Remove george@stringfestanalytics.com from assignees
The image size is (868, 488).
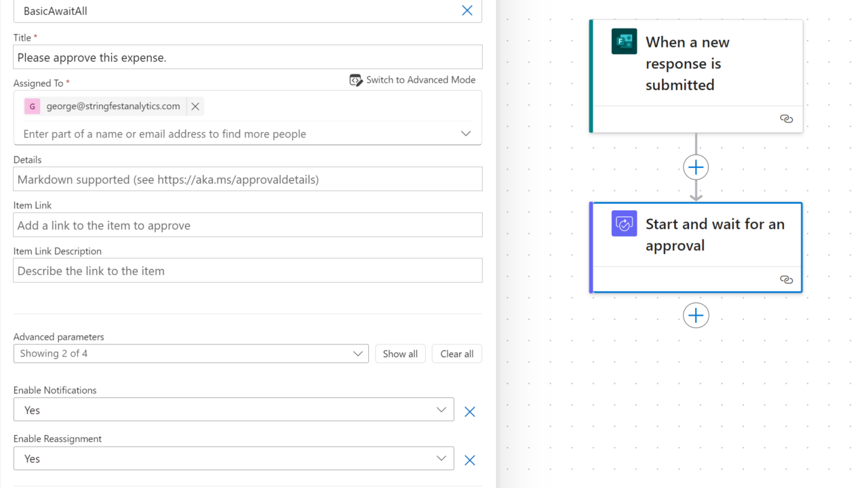[x=195, y=106]
